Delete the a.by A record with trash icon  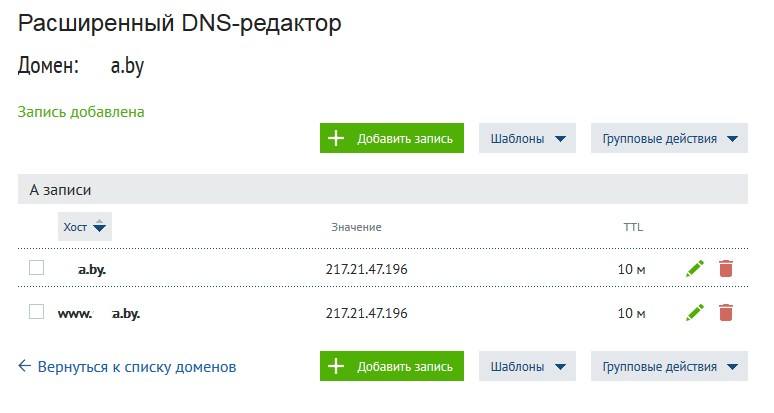(726, 269)
